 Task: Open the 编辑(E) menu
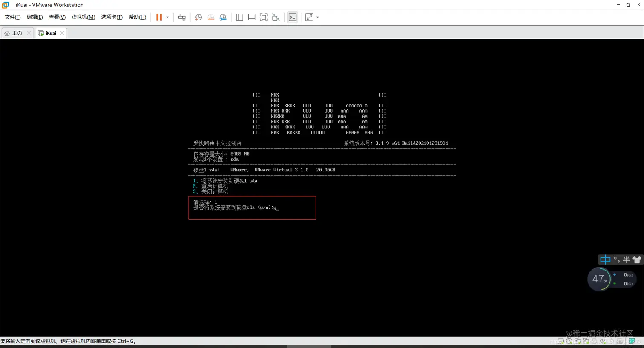(34, 17)
